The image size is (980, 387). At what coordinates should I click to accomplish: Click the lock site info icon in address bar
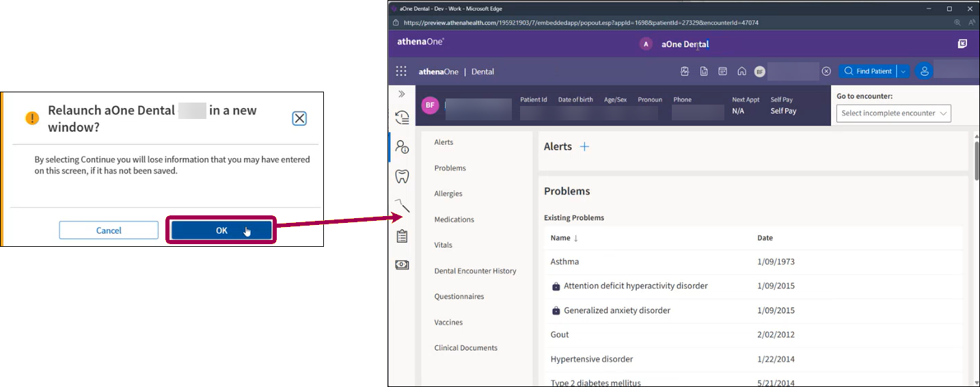tap(396, 23)
